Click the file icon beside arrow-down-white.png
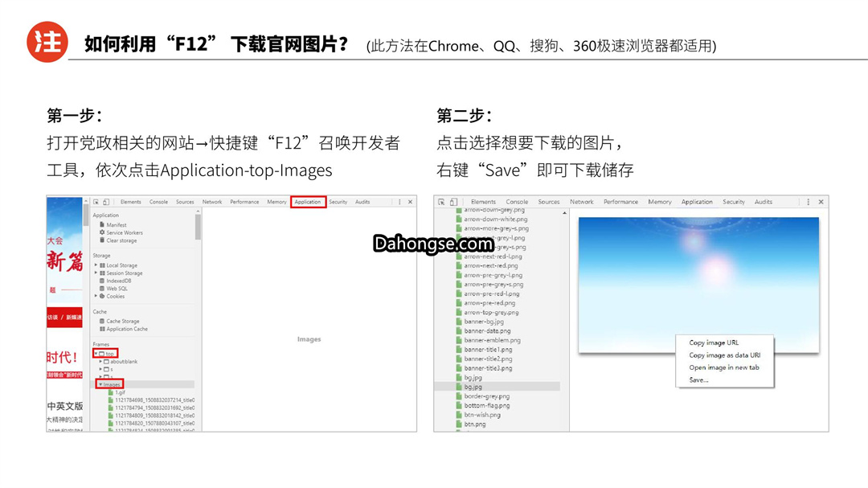Viewport: 868px width, 488px height. click(x=459, y=219)
